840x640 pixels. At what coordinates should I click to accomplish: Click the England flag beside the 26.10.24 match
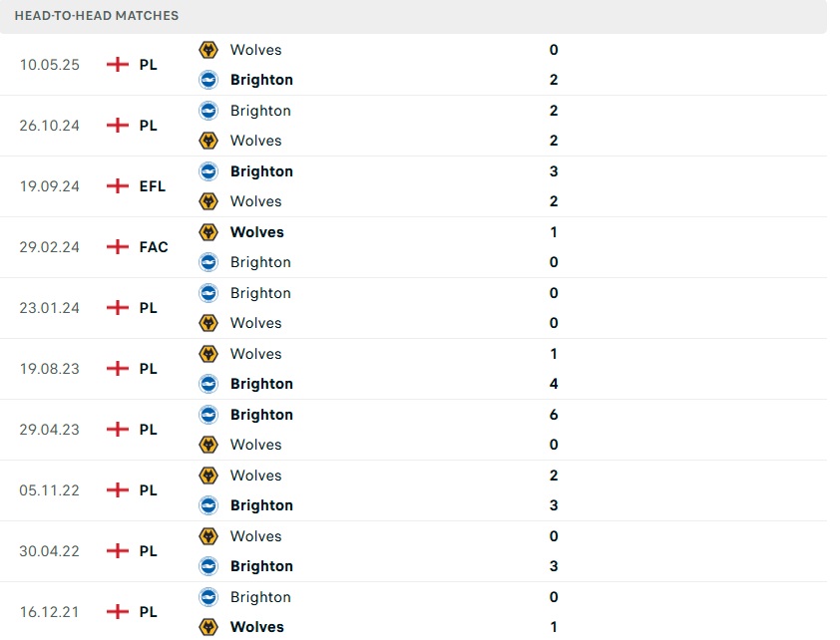[x=118, y=126]
